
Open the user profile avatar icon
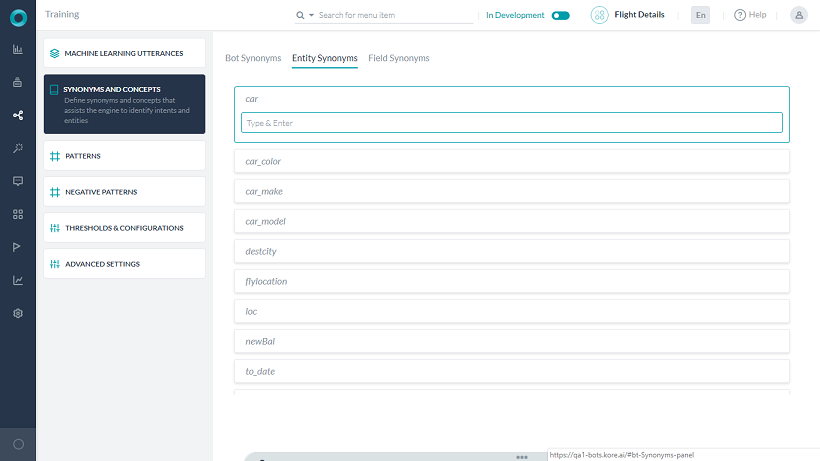tap(799, 15)
